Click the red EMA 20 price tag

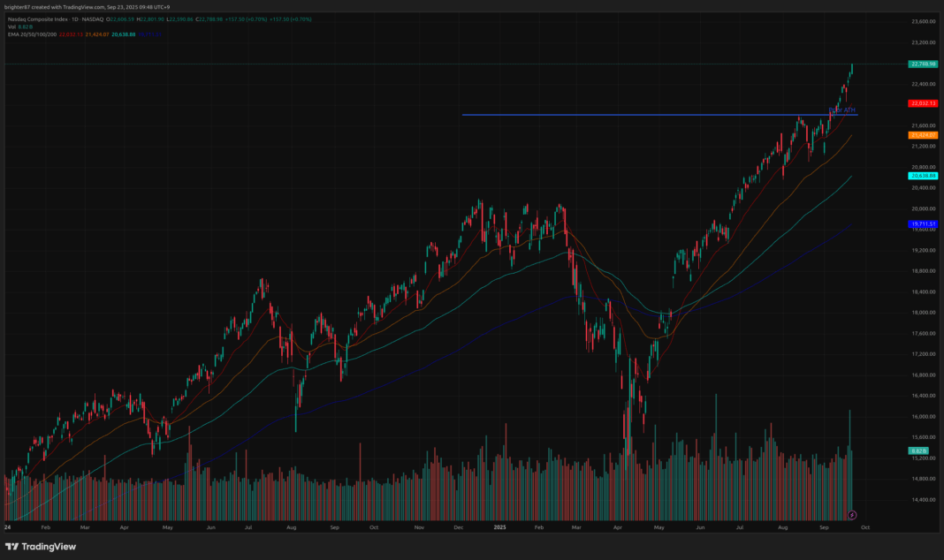point(922,103)
